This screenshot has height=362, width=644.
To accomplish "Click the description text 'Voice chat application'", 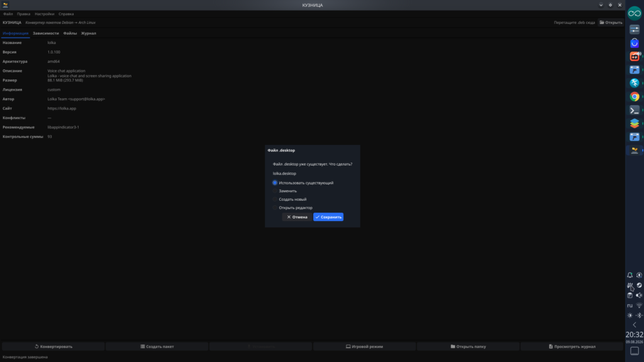I will [x=66, y=71].
